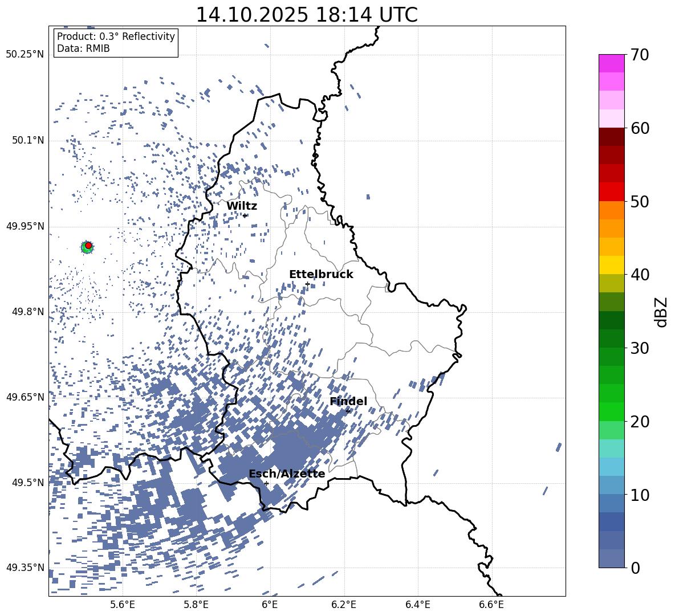Click the 70 tick label on colorbar

pyautogui.click(x=641, y=55)
